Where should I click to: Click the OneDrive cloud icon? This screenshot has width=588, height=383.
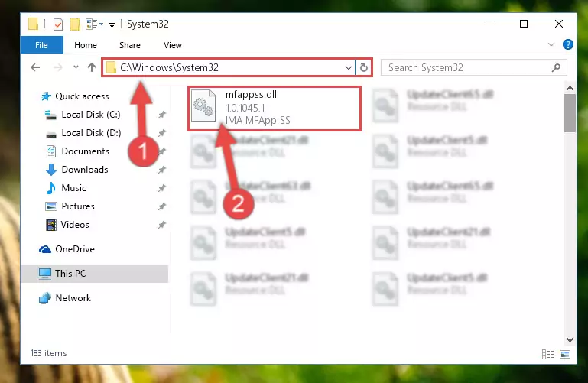[45, 249]
